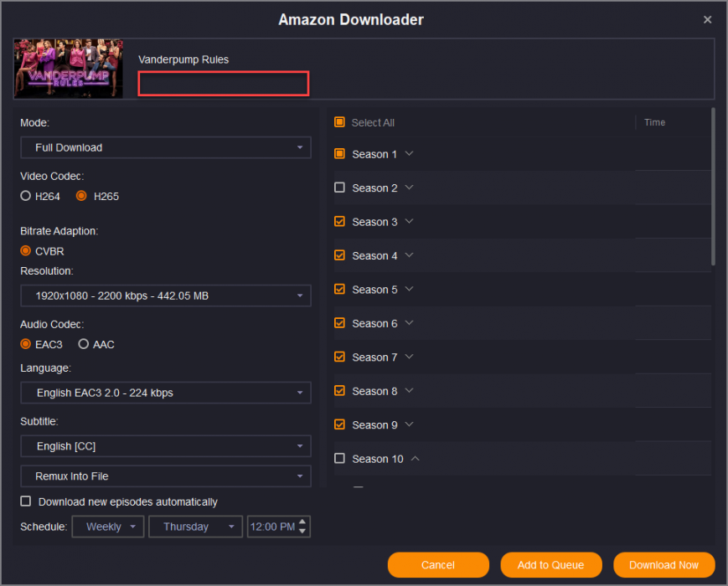Image resolution: width=728 pixels, height=586 pixels.
Task: Expand Season 9 episode list chevron
Action: click(409, 424)
